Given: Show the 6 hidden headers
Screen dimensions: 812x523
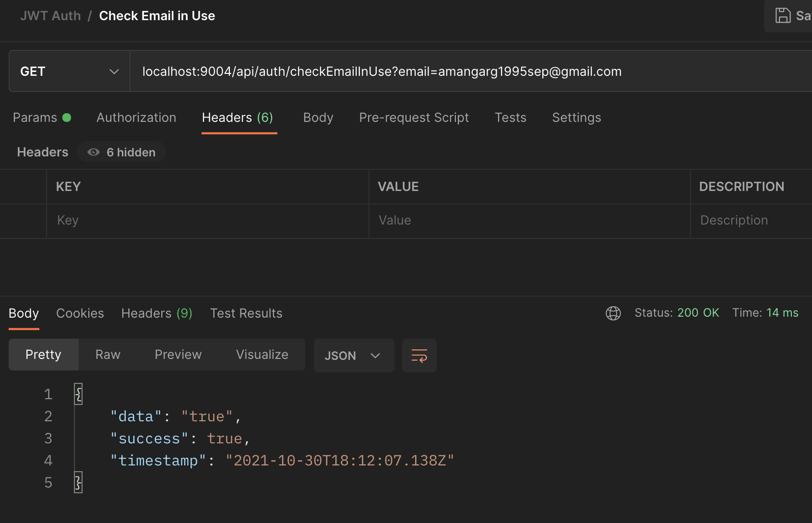Looking at the screenshot, I should (x=121, y=152).
